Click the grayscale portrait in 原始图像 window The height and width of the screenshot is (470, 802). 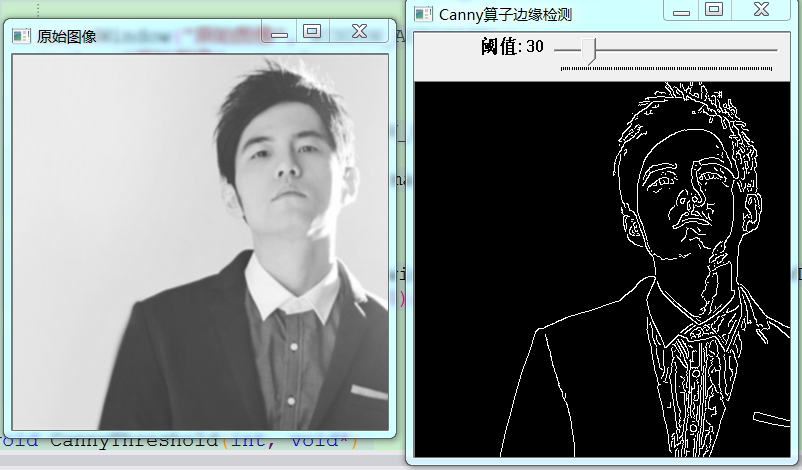pyautogui.click(x=200, y=242)
